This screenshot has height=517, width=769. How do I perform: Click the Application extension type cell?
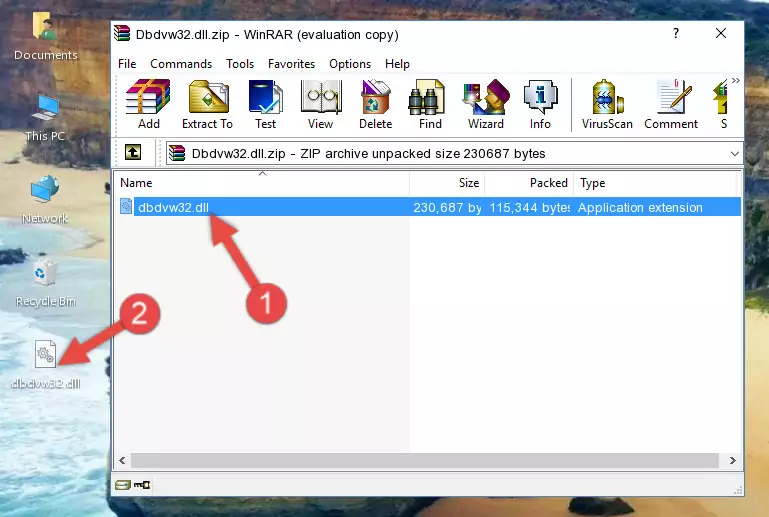click(x=640, y=207)
